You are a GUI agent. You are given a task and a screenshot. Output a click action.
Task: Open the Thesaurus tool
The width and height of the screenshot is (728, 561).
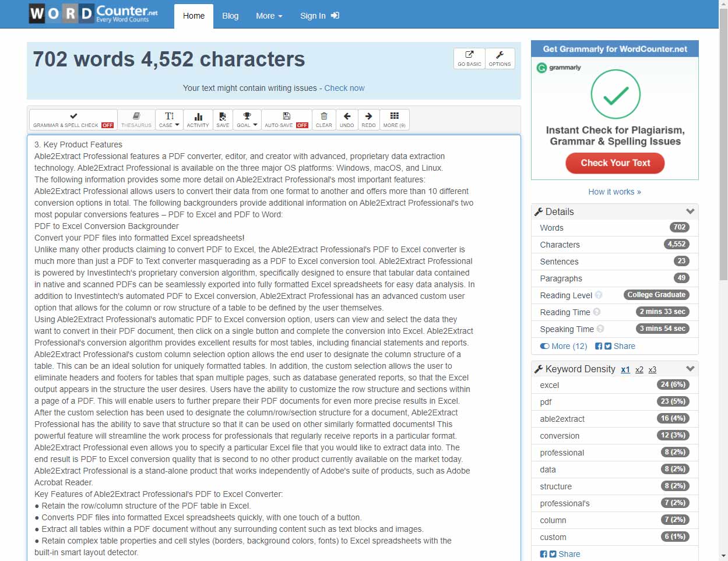pyautogui.click(x=136, y=119)
